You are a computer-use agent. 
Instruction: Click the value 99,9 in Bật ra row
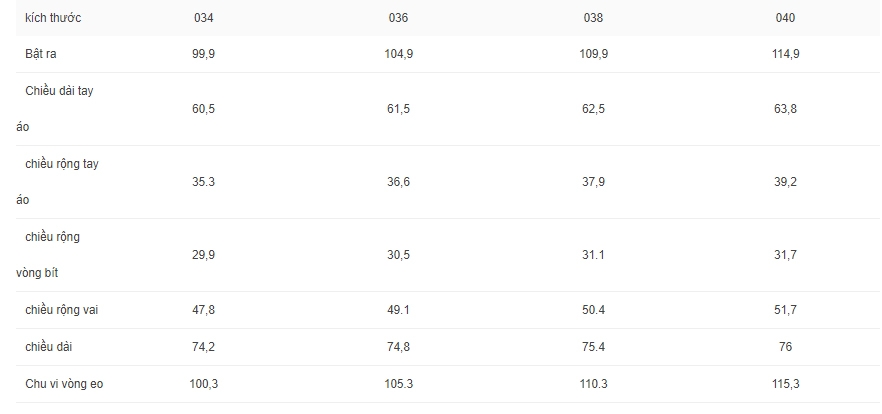(x=203, y=55)
